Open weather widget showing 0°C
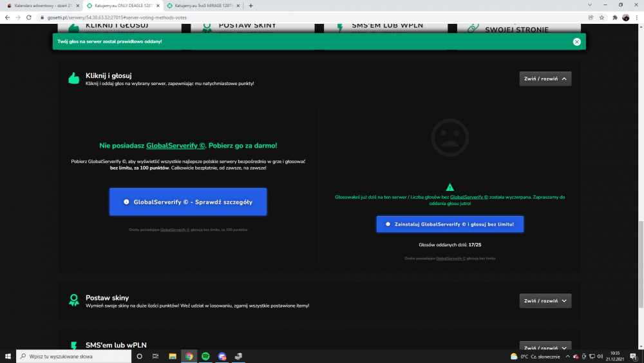 click(535, 357)
